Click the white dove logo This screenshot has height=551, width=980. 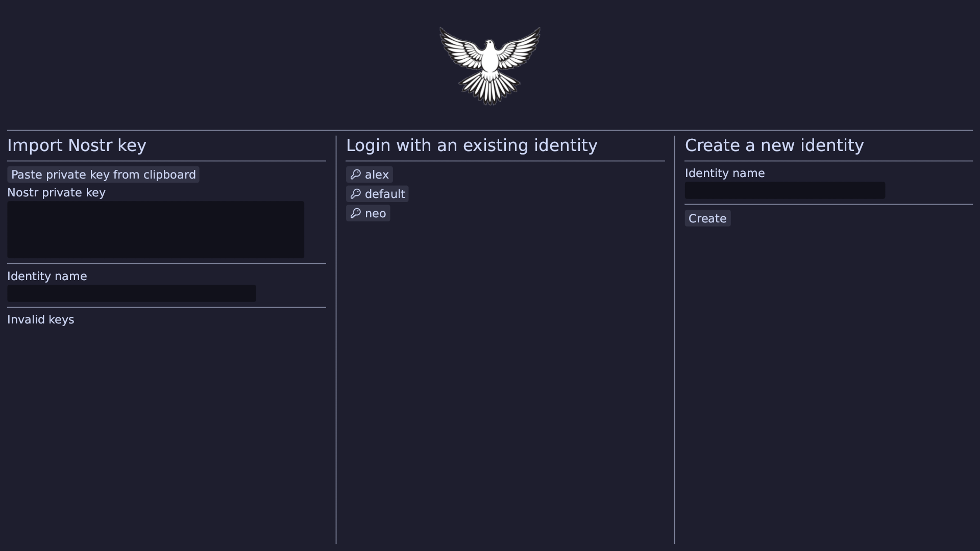[x=490, y=66]
